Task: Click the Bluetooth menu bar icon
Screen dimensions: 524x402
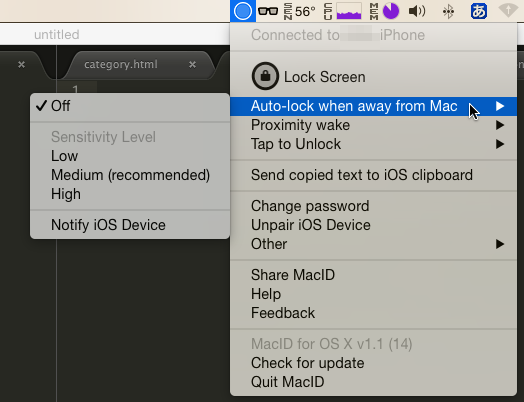Action: coord(448,11)
